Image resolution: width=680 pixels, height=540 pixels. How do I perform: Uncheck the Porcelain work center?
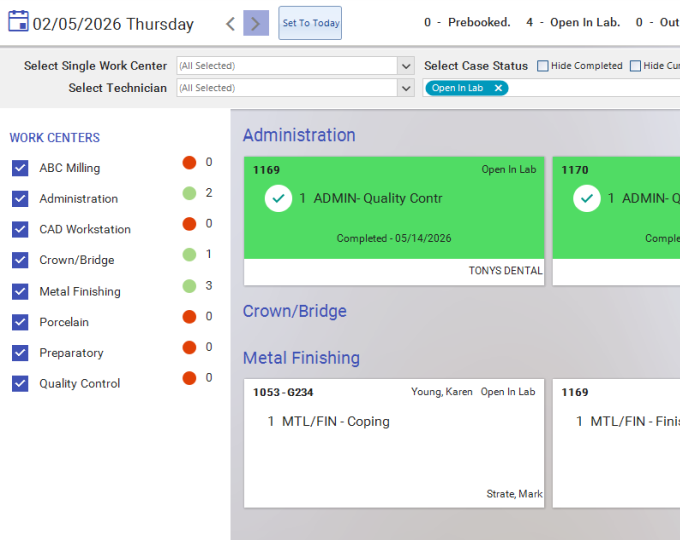click(20, 322)
